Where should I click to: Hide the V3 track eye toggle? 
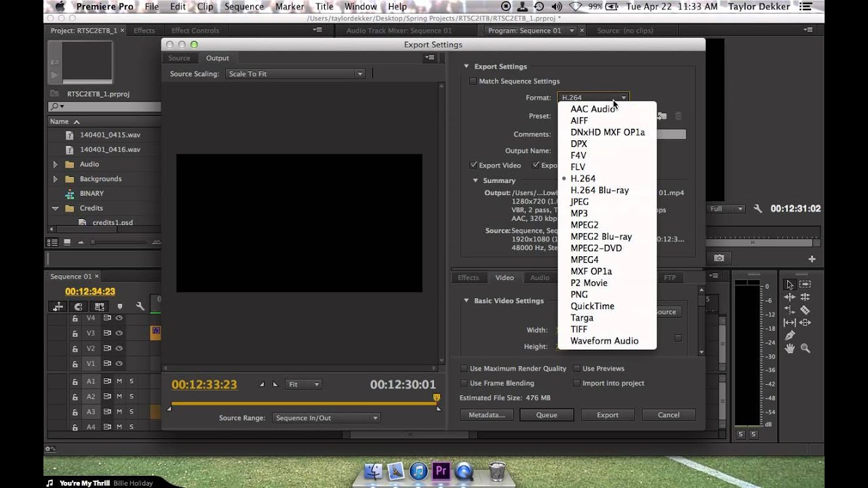click(x=119, y=333)
